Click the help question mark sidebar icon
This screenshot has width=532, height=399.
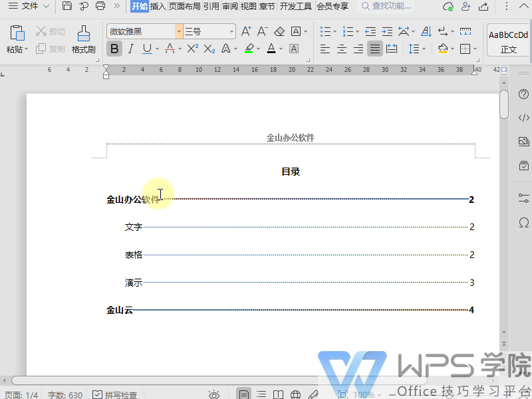tap(523, 94)
